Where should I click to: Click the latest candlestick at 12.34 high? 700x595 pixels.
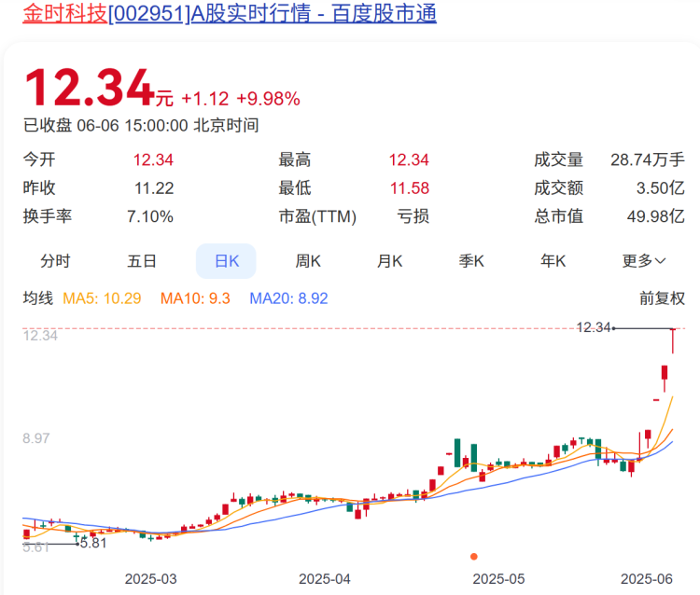click(673, 340)
